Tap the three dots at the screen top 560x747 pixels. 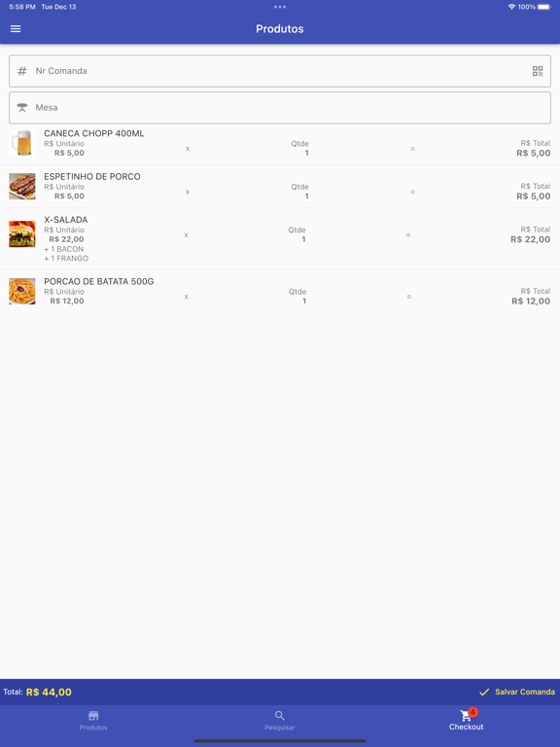pos(280,7)
